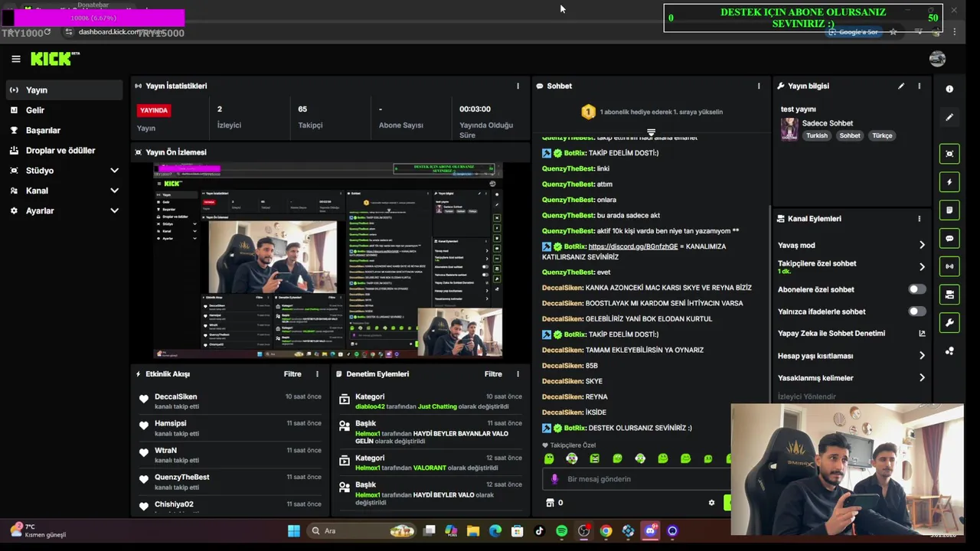Open Kanal Eylemleri three-dot options
The image size is (980, 551).
pyautogui.click(x=920, y=218)
